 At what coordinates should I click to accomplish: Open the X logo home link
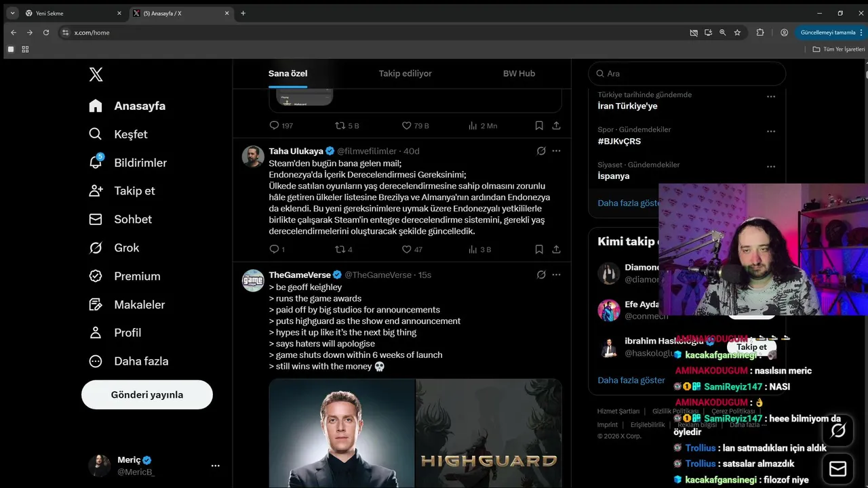pyautogui.click(x=96, y=74)
